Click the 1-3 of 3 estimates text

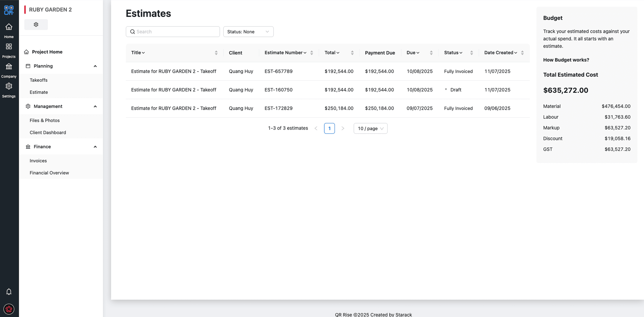[288, 128]
